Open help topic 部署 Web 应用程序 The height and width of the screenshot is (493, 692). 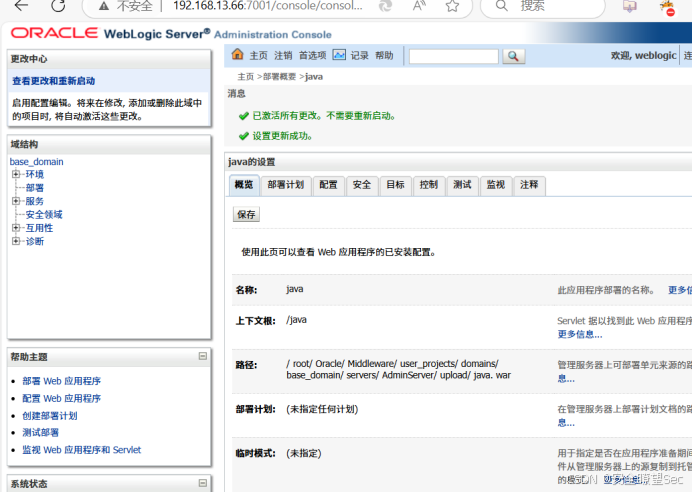(62, 381)
